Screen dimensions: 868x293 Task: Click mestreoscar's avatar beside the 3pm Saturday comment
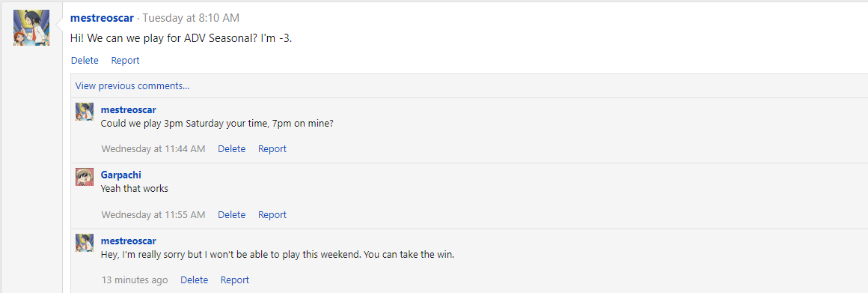click(84, 112)
